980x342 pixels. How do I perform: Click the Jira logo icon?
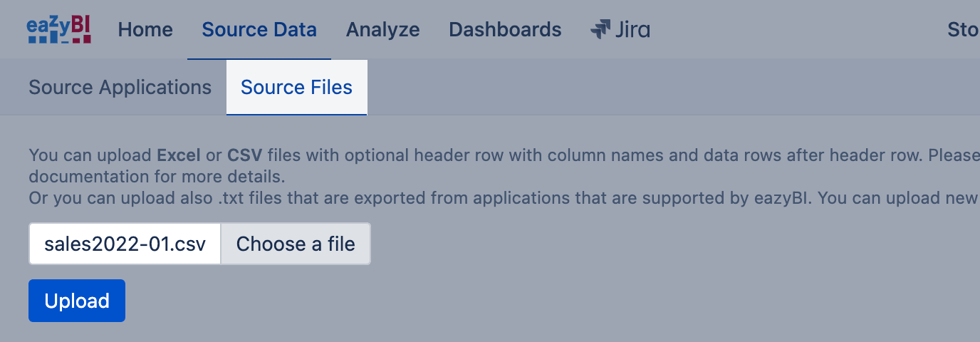pos(600,30)
